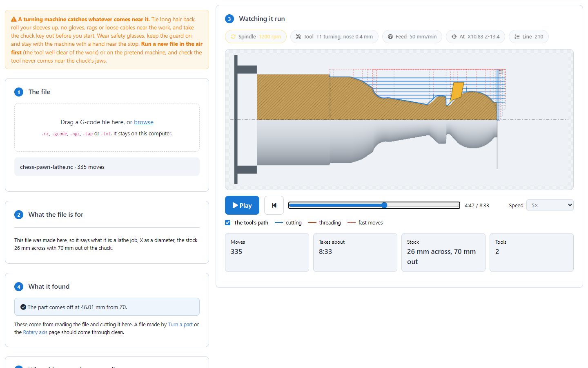This screenshot has height=368, width=588.
Task: Click the spindle rotation icon
Action: [233, 37]
